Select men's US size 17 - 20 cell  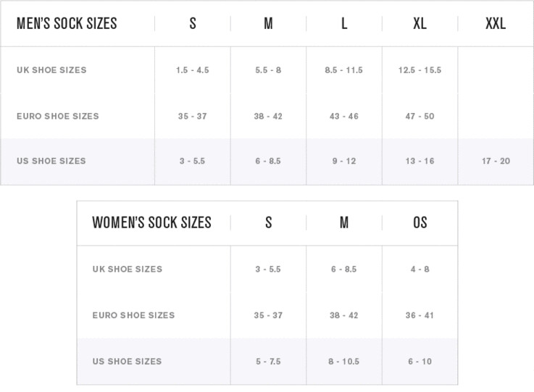click(x=496, y=161)
